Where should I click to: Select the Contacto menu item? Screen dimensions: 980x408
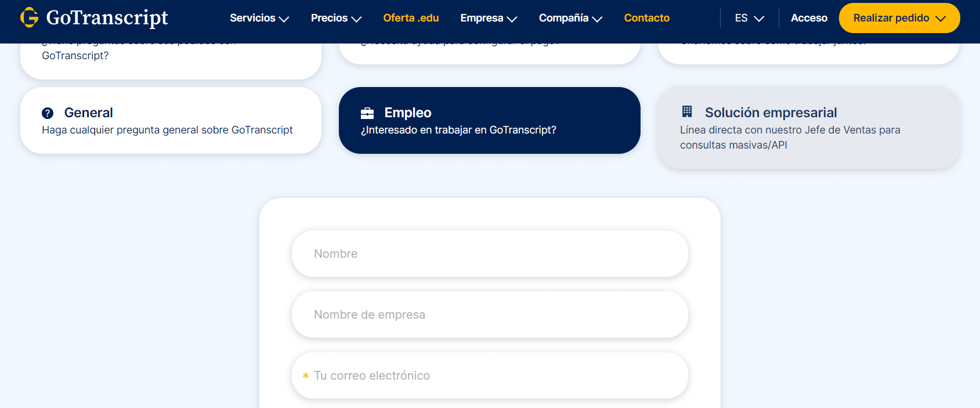click(x=646, y=18)
